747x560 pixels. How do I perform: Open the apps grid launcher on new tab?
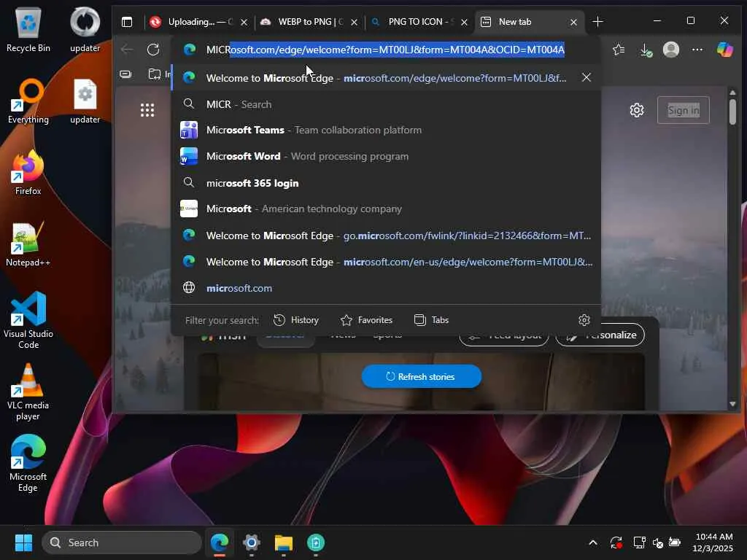[147, 110]
